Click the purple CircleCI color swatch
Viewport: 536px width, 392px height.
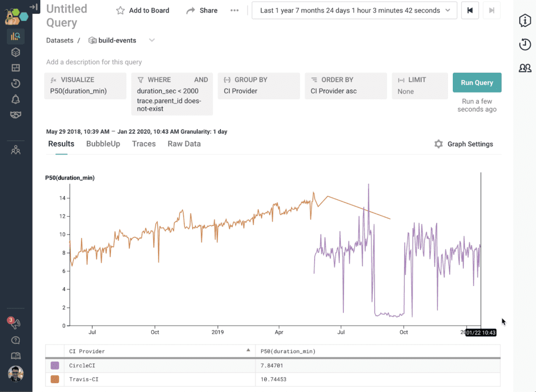coord(55,366)
